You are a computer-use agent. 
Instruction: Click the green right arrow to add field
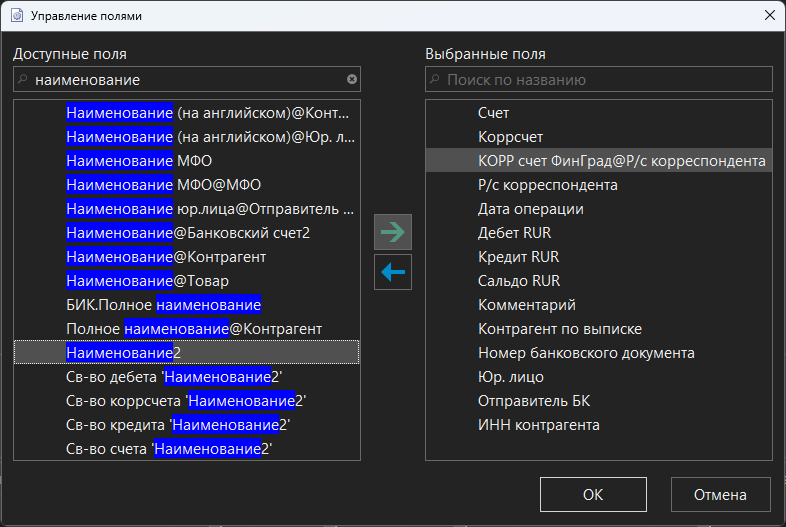click(x=393, y=232)
